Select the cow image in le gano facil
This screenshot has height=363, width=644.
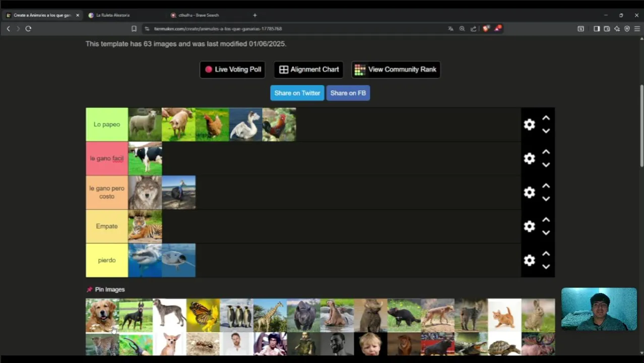[x=145, y=158]
